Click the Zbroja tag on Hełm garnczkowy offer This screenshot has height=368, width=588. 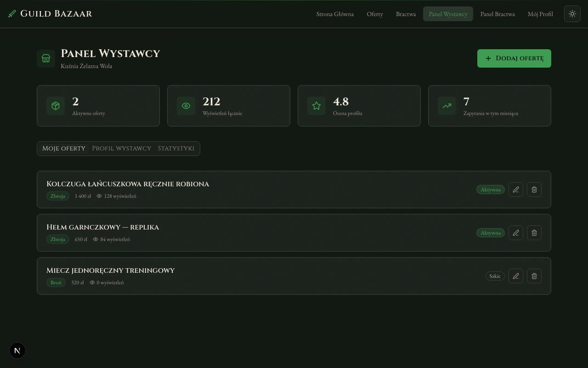[58, 239]
